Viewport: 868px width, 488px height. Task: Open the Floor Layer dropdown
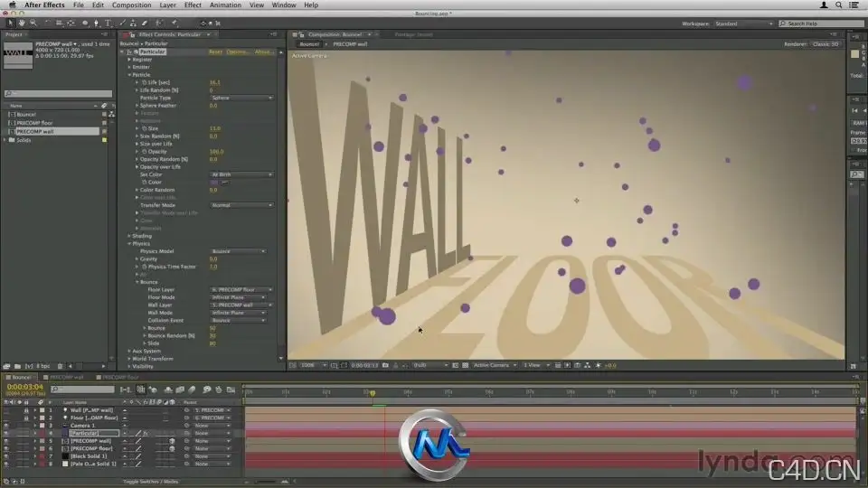pyautogui.click(x=242, y=290)
